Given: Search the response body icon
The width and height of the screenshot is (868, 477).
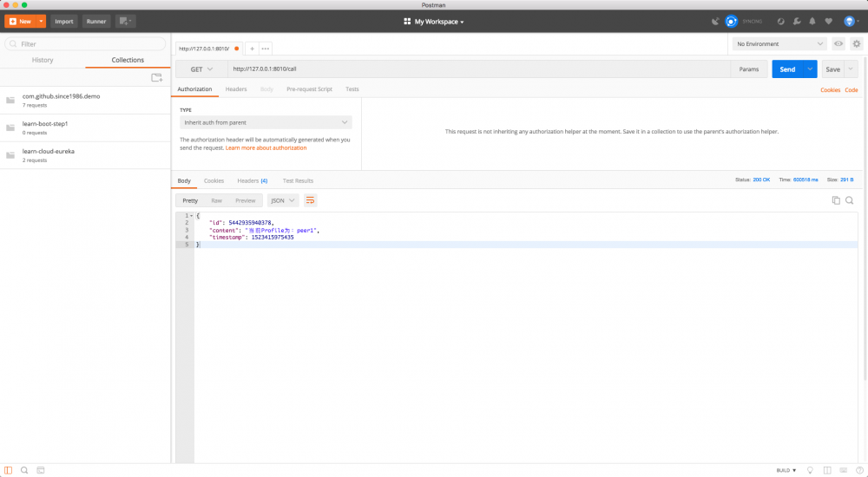Looking at the screenshot, I should point(849,200).
